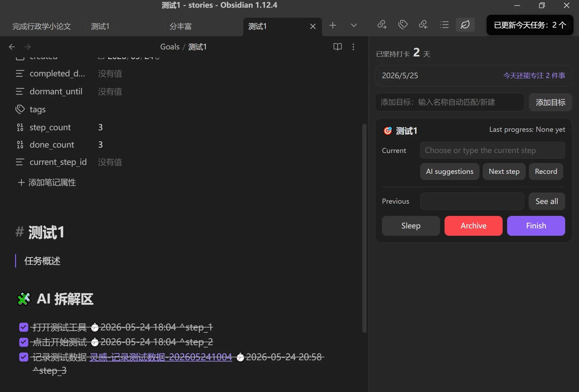Open Choose or type current step combo box
The width and height of the screenshot is (579, 392).
point(492,150)
